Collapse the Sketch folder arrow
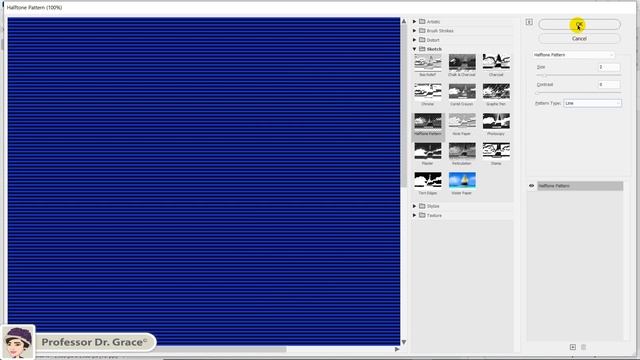 (x=414, y=49)
